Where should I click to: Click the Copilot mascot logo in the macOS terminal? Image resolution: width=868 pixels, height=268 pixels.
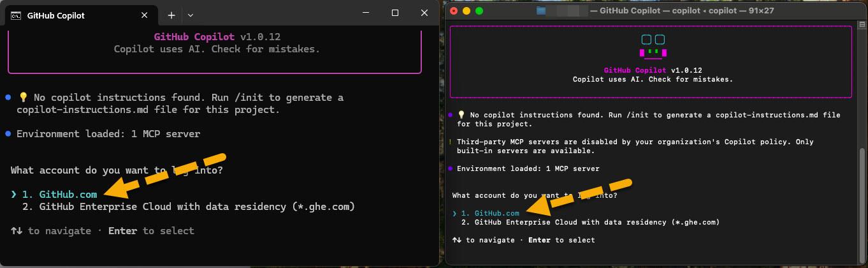point(653,46)
